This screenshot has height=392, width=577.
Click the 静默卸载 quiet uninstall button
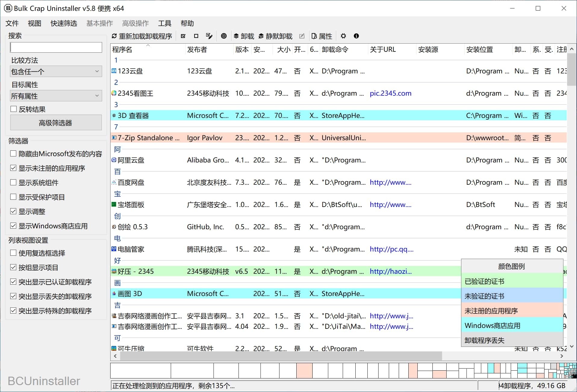(x=275, y=36)
